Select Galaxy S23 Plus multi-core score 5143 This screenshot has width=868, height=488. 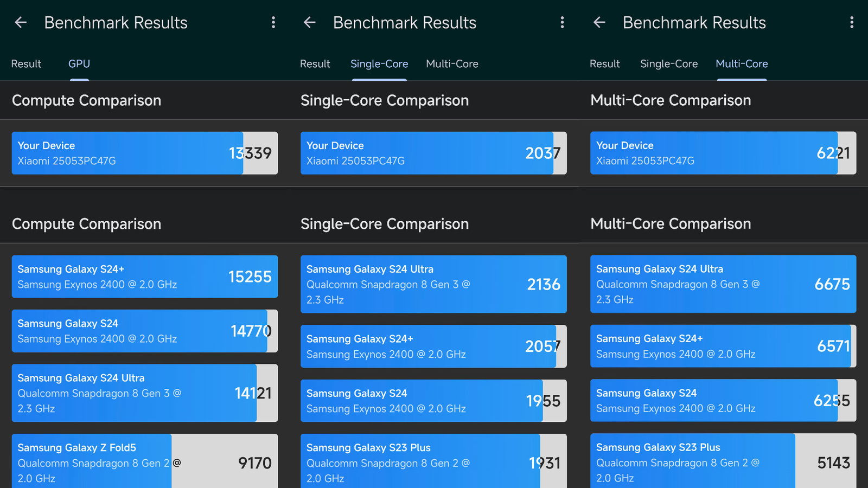(723, 461)
